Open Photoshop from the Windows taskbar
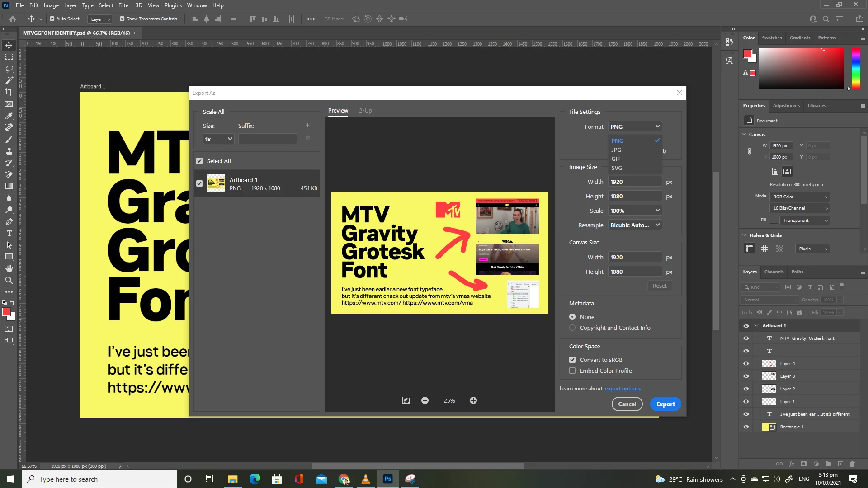 pos(388,479)
